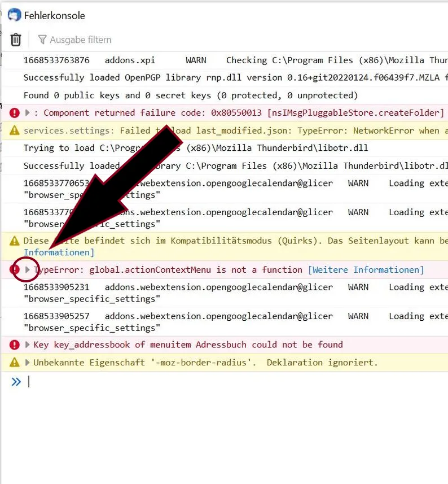Open Informationen link under Quirks warning
This screenshot has height=484, width=448.
(59, 252)
